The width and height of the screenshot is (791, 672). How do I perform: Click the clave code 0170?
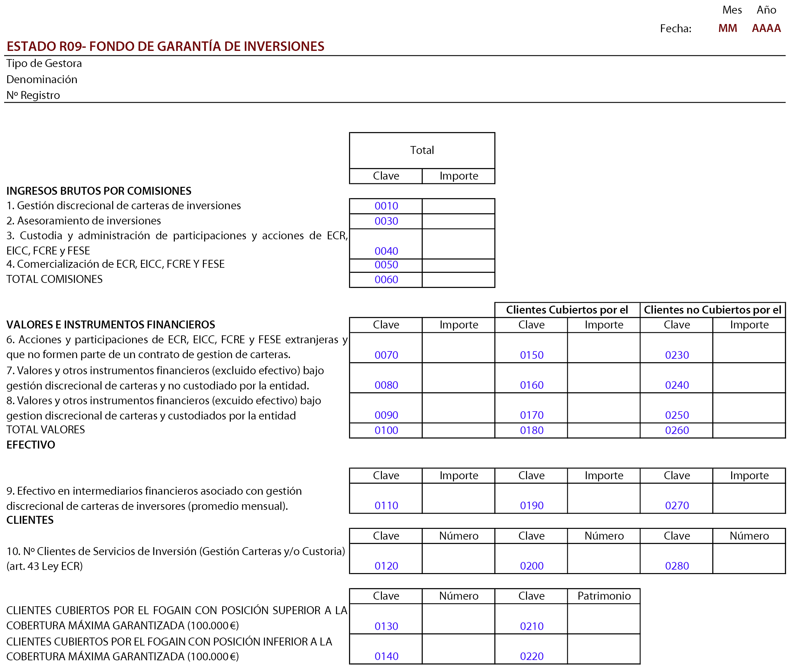[531, 415]
